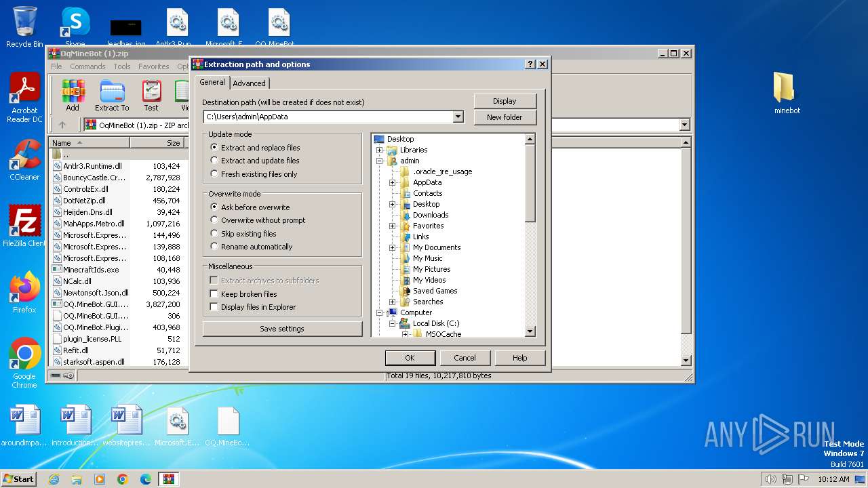Select Extract and replace files
This screenshot has width=868, height=488.
[x=255, y=148]
